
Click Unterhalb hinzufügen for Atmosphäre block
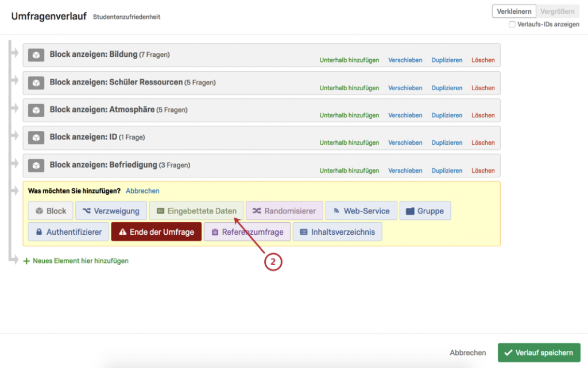pyautogui.click(x=349, y=115)
